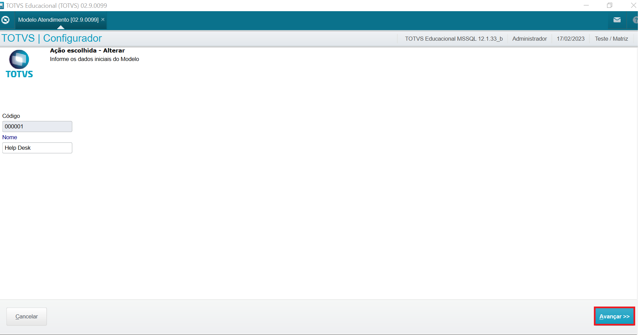The height and width of the screenshot is (335, 644).
Task: Click the Código field label
Action: click(11, 116)
